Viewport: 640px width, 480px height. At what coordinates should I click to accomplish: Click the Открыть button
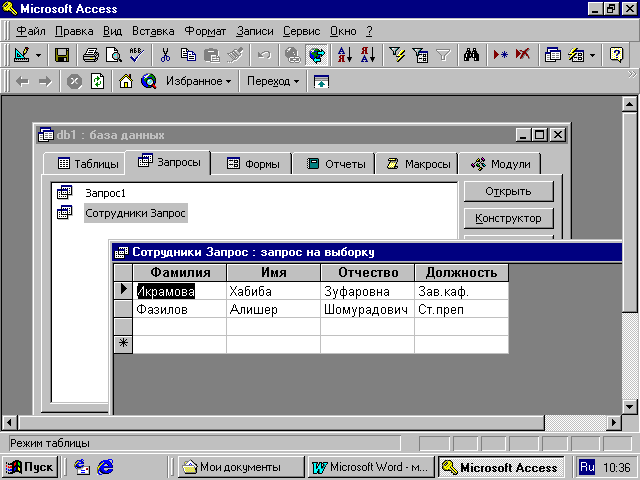509,191
